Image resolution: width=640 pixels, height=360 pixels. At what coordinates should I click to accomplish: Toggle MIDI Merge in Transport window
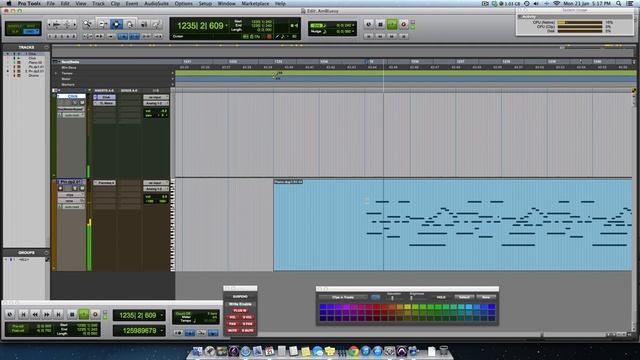click(213, 333)
